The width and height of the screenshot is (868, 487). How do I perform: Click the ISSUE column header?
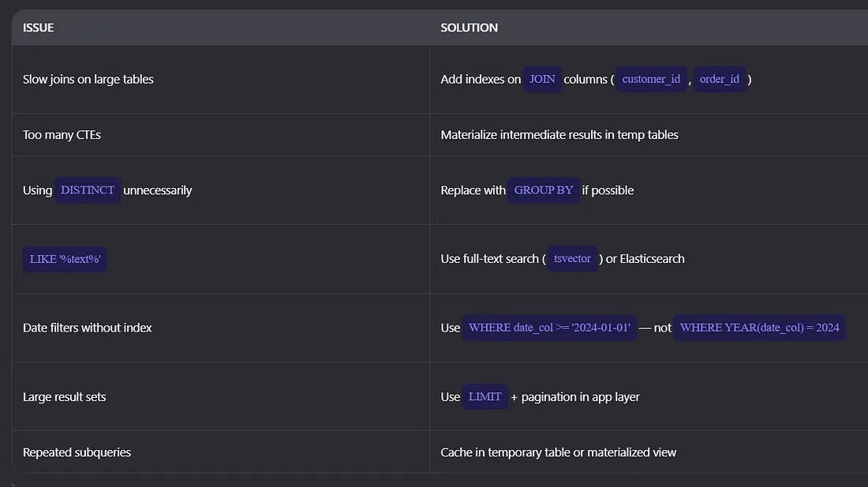[39, 28]
